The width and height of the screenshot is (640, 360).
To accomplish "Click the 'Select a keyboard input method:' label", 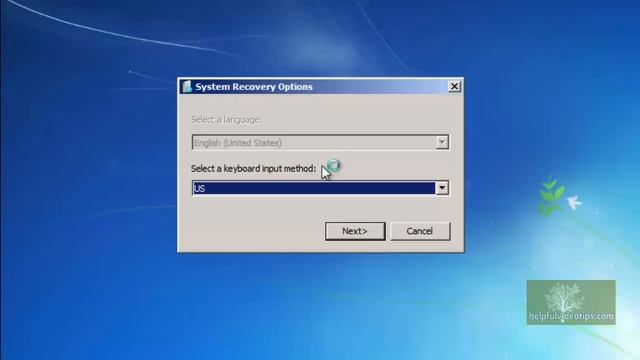I will [x=253, y=169].
